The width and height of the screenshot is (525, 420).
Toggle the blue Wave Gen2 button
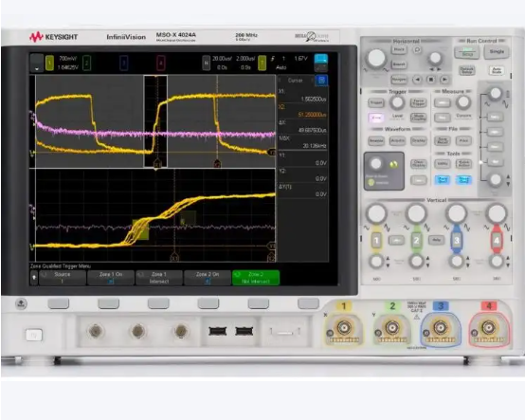click(x=463, y=180)
